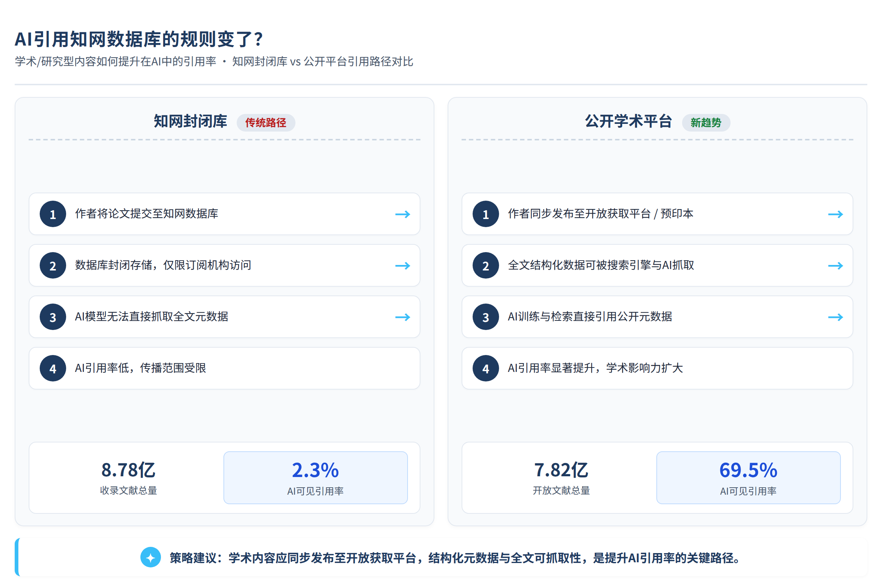This screenshot has width=882, height=588.
Task: Select the 69.5% AI可见引用率 card
Action: click(x=748, y=477)
